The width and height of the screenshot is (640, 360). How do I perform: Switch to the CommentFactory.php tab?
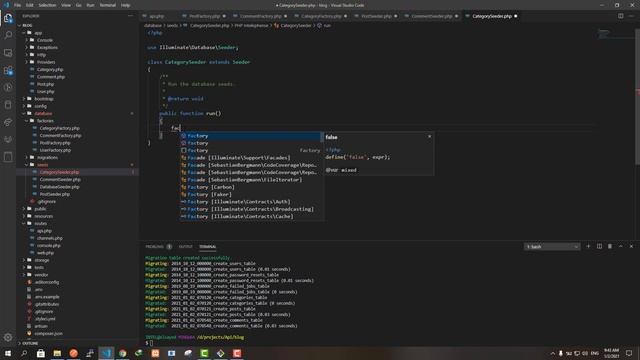260,16
